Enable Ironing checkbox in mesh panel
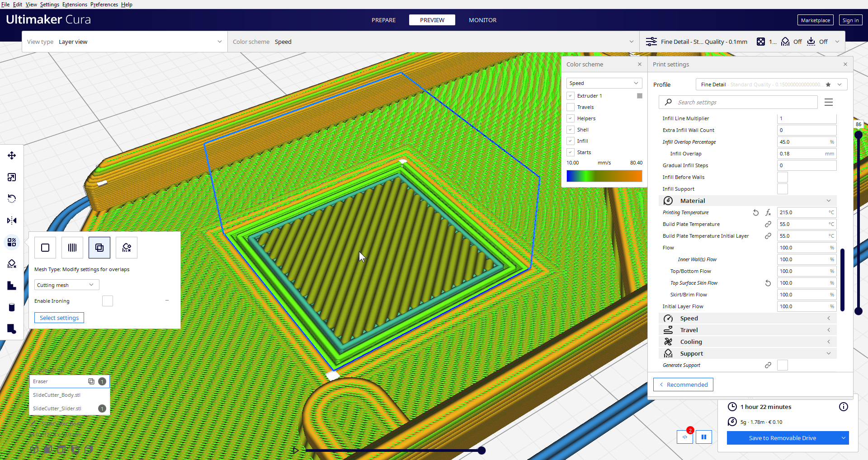868x460 pixels. [x=108, y=301]
